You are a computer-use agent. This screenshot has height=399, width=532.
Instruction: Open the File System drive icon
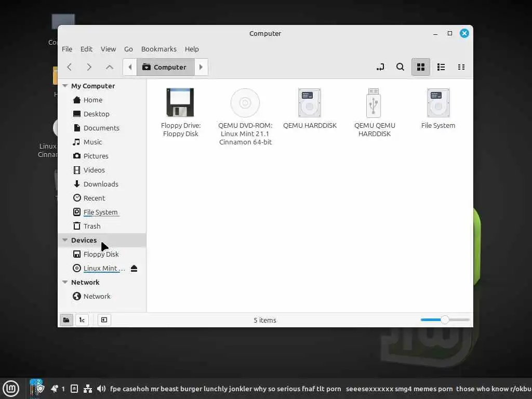pyautogui.click(x=438, y=102)
